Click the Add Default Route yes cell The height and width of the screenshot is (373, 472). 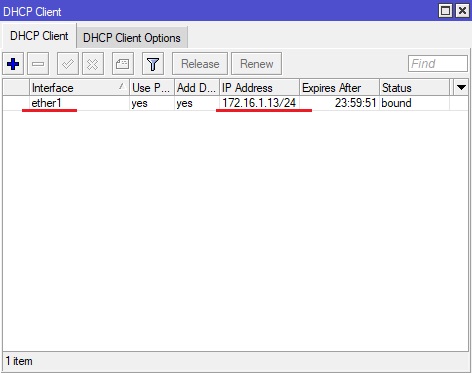tap(197, 103)
